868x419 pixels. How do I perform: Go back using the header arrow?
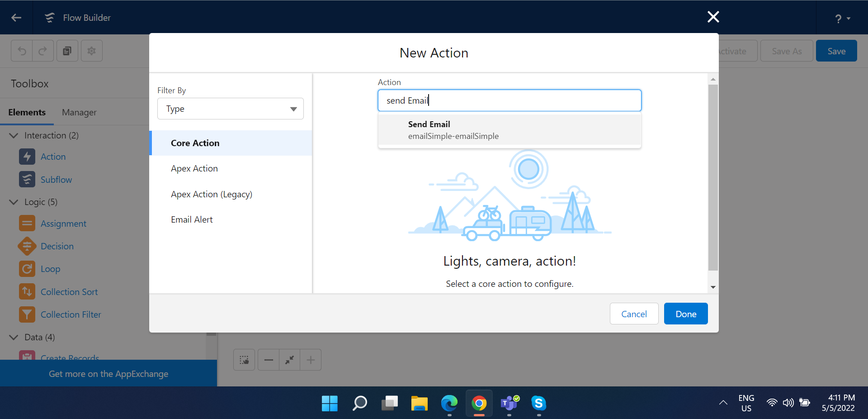(16, 18)
